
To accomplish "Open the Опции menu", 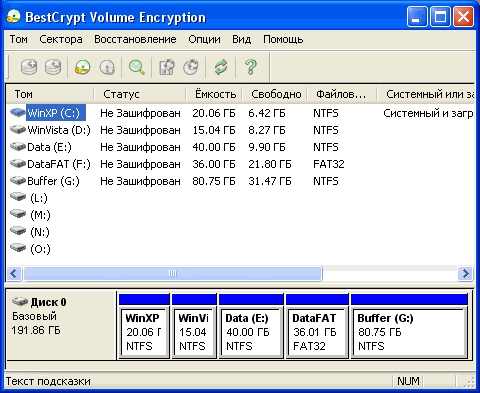I will tap(204, 39).
